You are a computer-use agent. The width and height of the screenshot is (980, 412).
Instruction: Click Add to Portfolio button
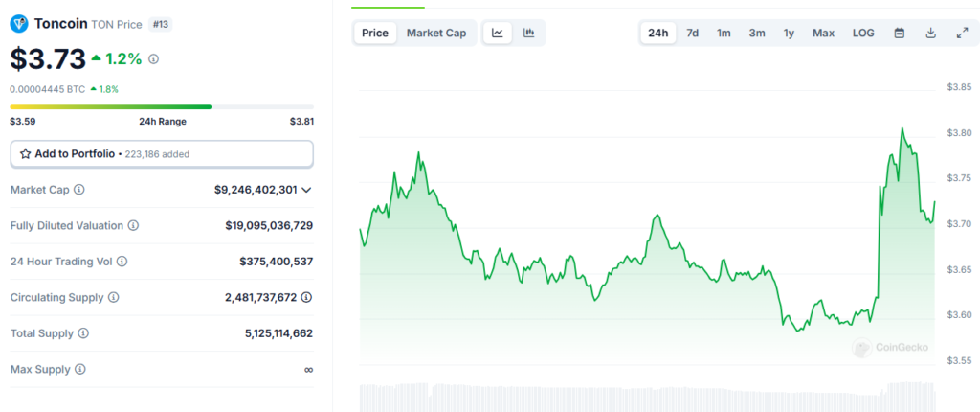click(162, 154)
